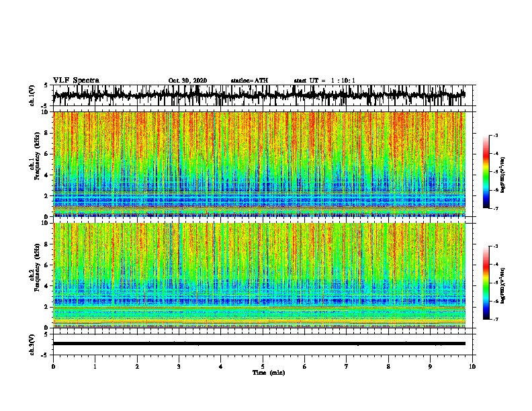The image size is (532, 411).
Task: Click the "2" kHz tick of ch.1 spectrogram
Action: pyautogui.click(x=47, y=196)
